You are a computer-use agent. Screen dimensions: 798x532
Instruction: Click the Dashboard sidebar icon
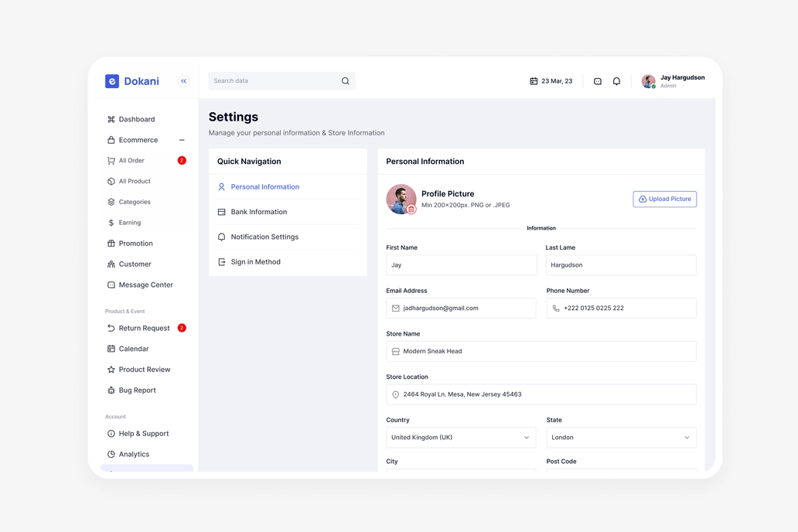coord(111,119)
